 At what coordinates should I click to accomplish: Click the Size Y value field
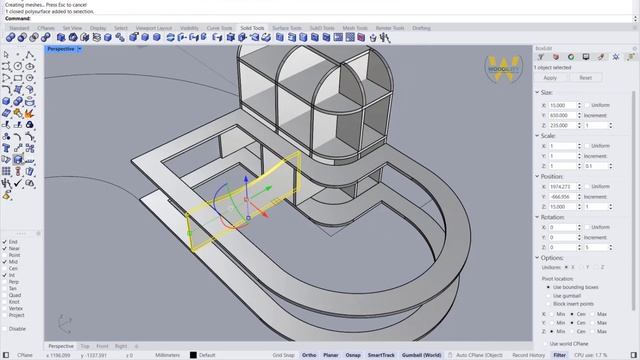562,116
